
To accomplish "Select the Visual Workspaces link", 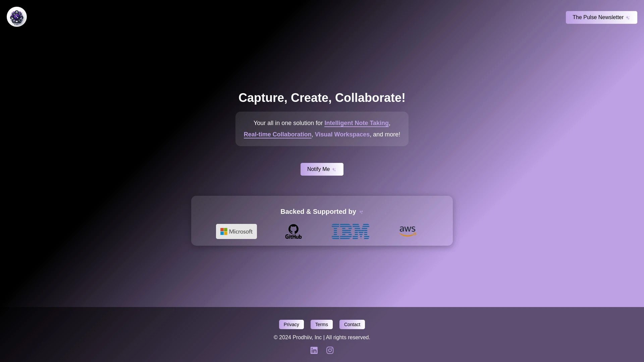I will 342,134.
